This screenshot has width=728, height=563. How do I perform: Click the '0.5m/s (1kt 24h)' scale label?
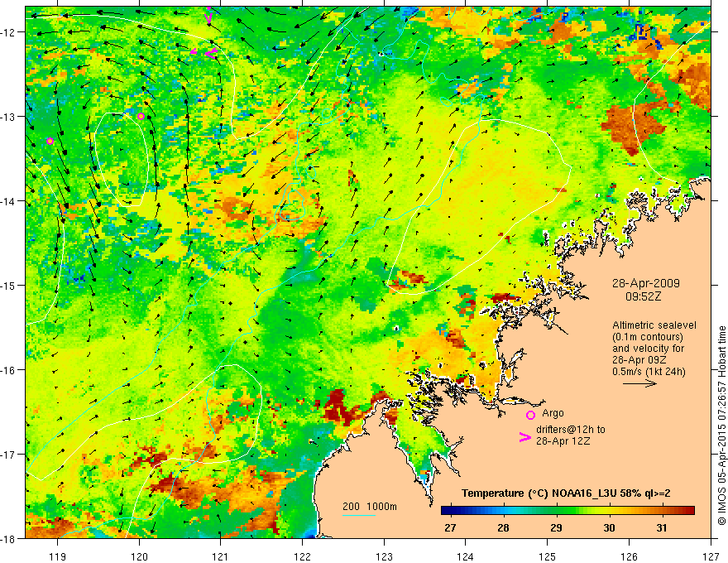649,372
